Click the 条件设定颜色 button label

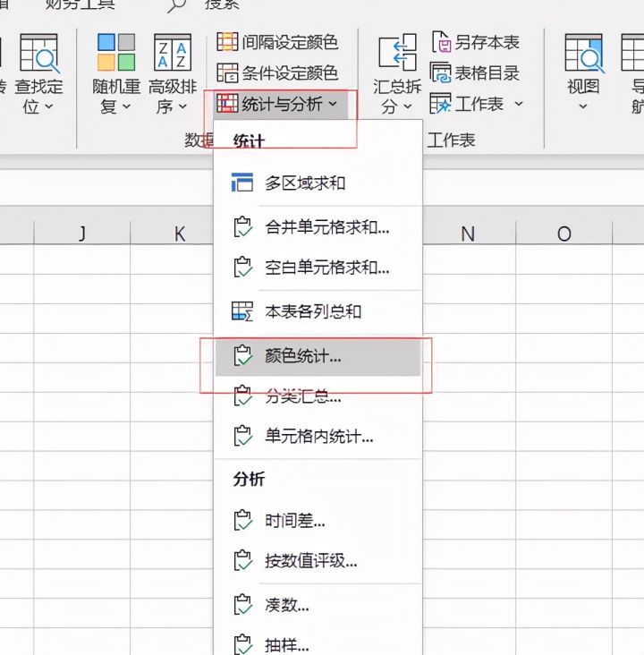tap(290, 73)
